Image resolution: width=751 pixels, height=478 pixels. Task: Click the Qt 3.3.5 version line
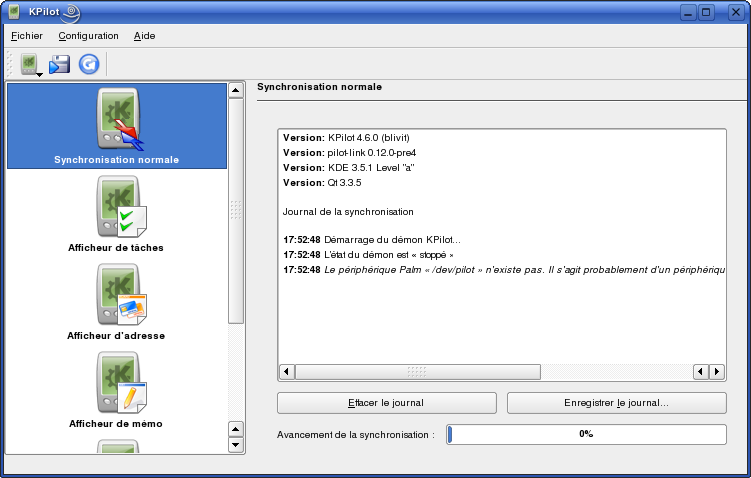point(322,182)
